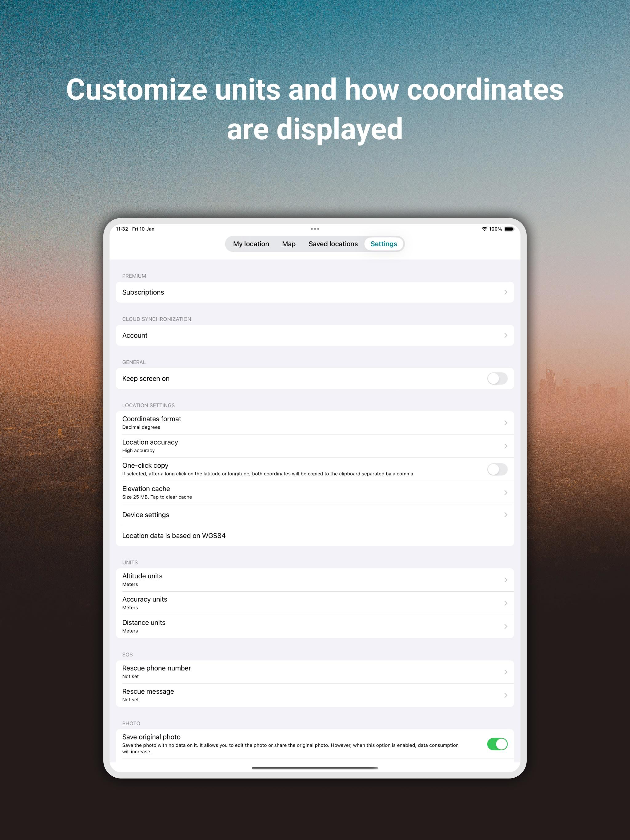
Task: Click 'Not set' under Rescue phone number
Action: 130,676
